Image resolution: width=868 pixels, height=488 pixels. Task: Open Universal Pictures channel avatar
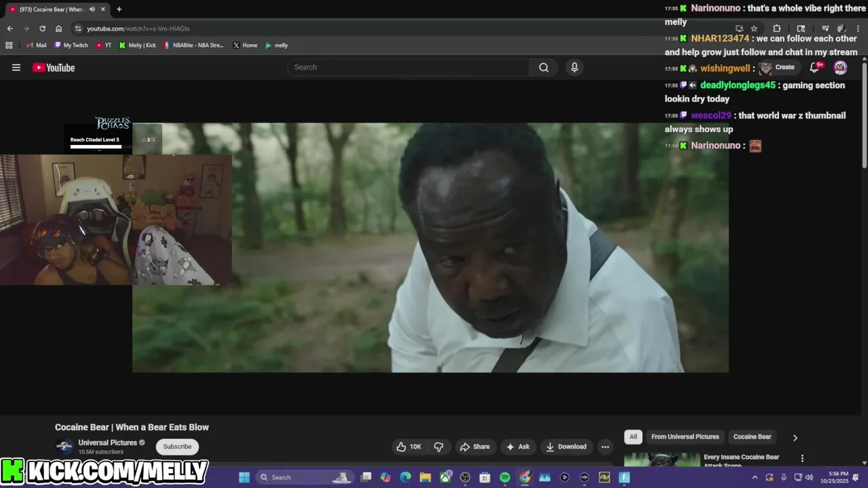(x=64, y=447)
